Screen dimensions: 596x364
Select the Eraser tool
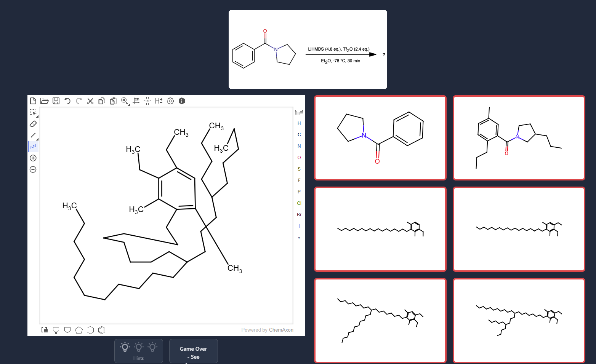click(33, 124)
